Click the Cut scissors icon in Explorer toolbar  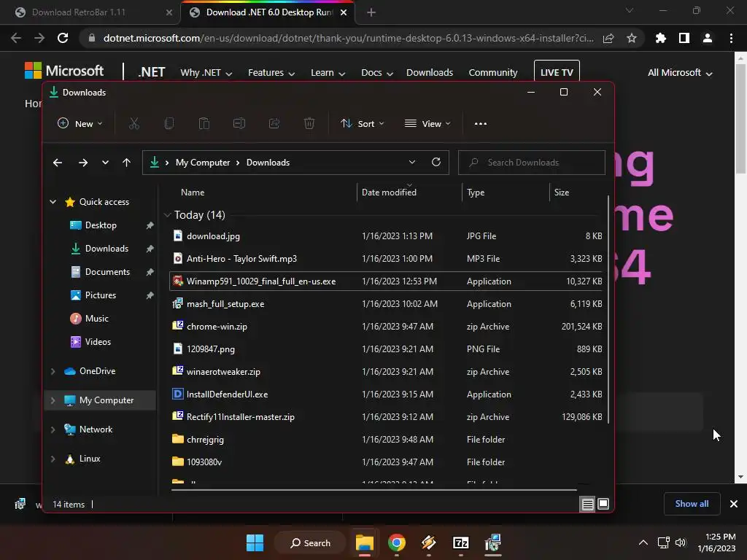[134, 124]
